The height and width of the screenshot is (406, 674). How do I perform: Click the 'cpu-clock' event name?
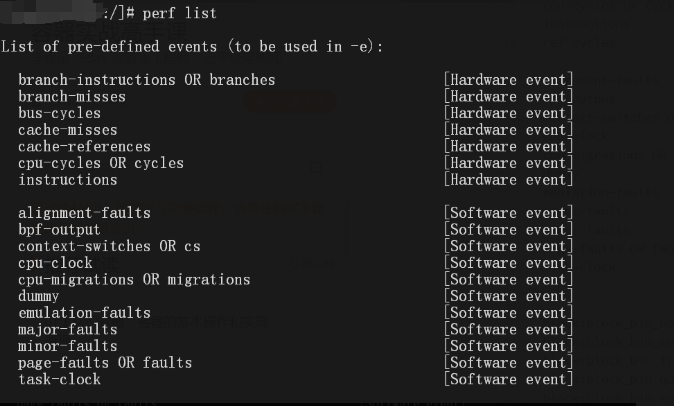pyautogui.click(x=55, y=263)
